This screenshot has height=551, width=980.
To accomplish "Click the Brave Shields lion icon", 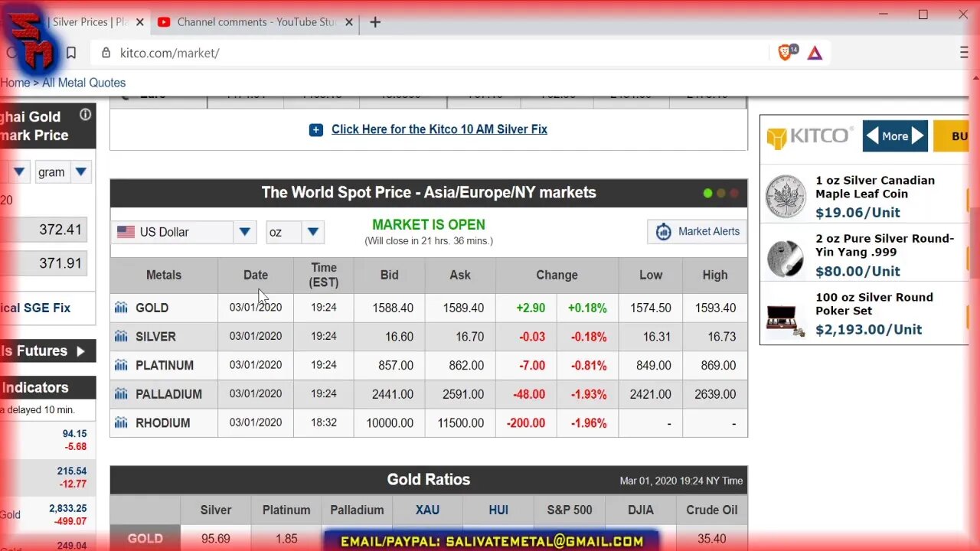I will [786, 53].
